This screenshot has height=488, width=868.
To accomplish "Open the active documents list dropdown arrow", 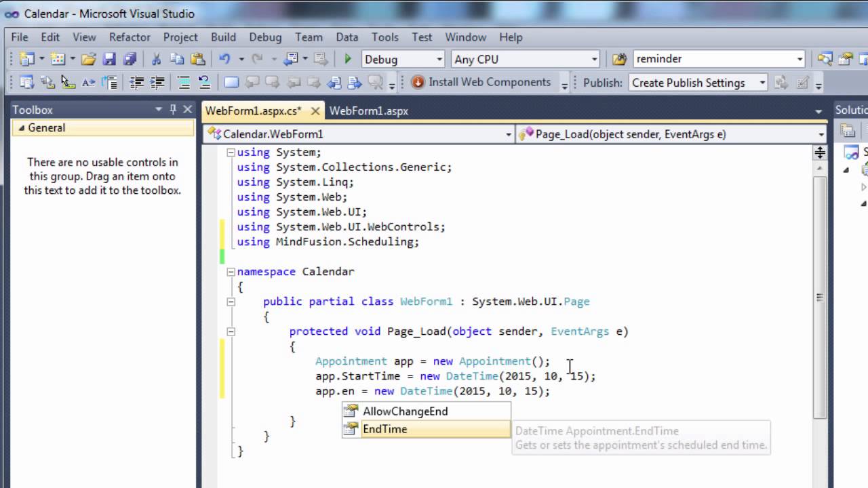I will [x=819, y=111].
